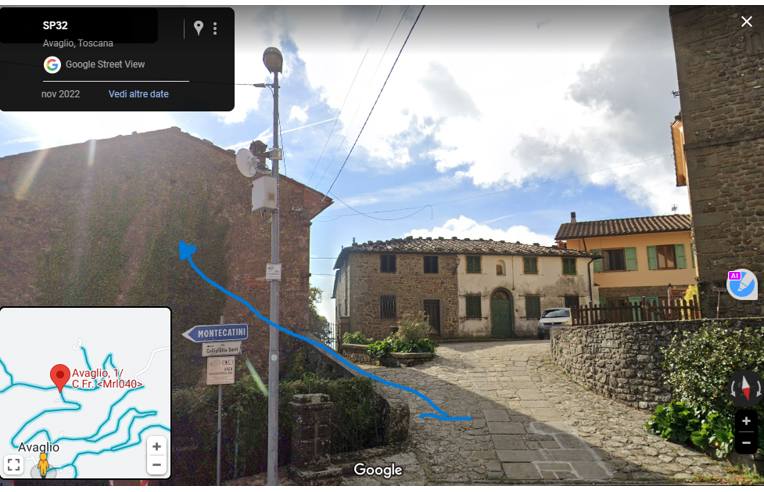Viewport: 764px width, 492px height.
Task: Click the SP32 road title
Action: (x=55, y=25)
